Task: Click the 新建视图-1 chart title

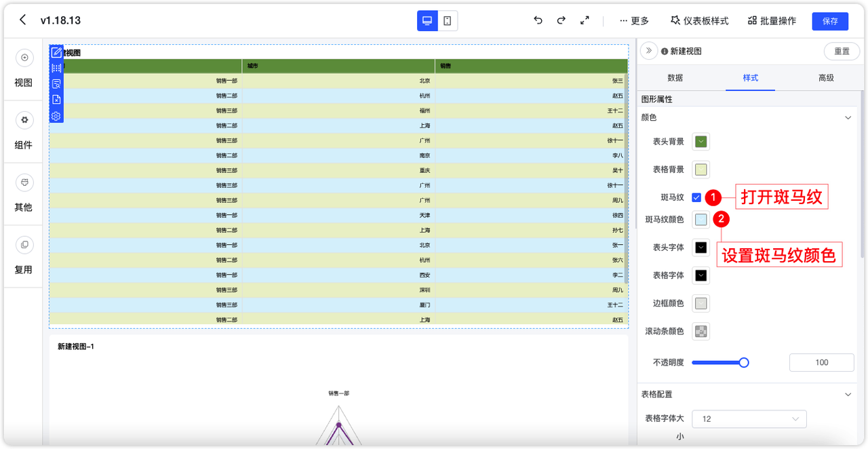Action: 76,347
